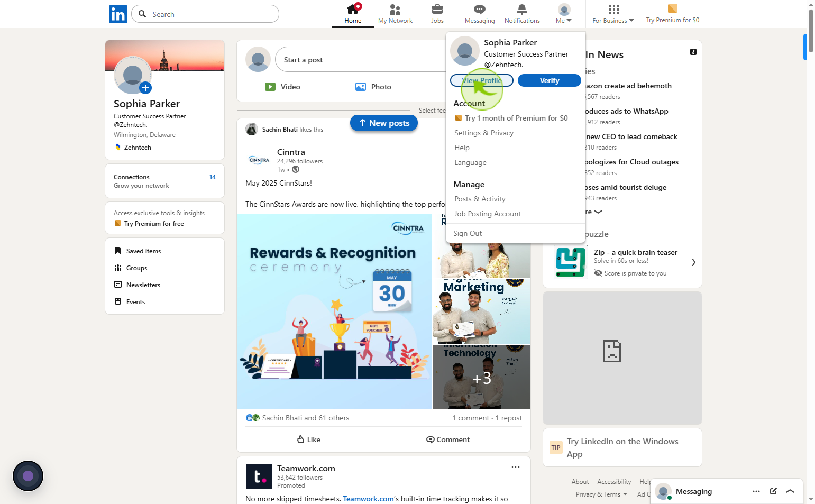Open the Jobs briefcase icon
815x504 pixels.
(x=437, y=9)
